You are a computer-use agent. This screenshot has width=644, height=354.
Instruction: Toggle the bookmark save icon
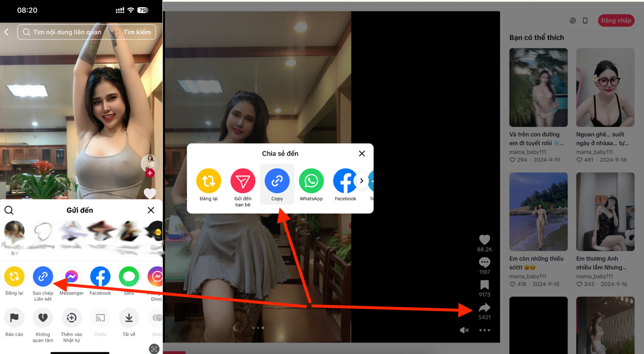pos(484,284)
